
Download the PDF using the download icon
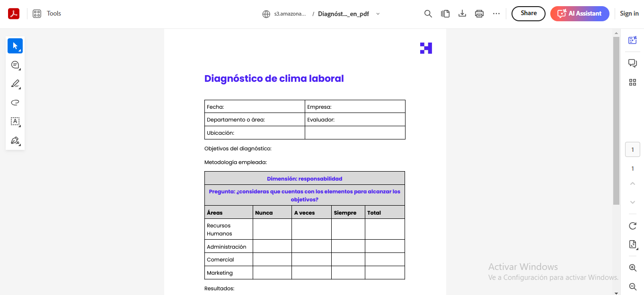(462, 14)
